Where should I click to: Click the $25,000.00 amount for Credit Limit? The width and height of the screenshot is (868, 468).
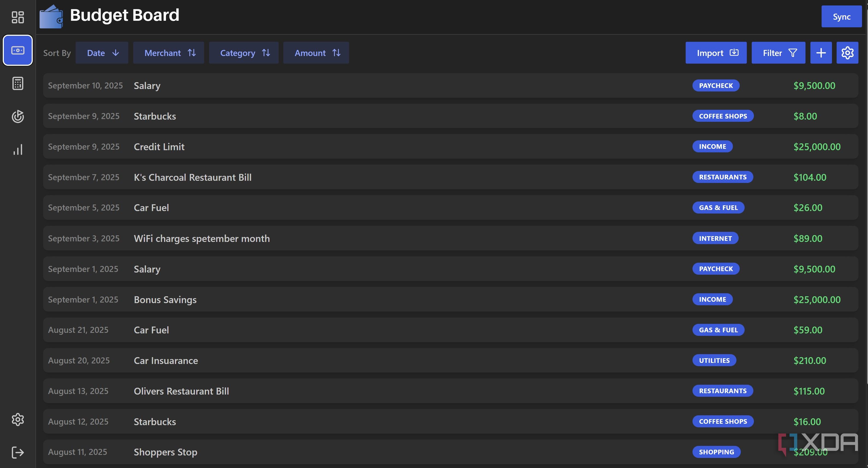(817, 147)
